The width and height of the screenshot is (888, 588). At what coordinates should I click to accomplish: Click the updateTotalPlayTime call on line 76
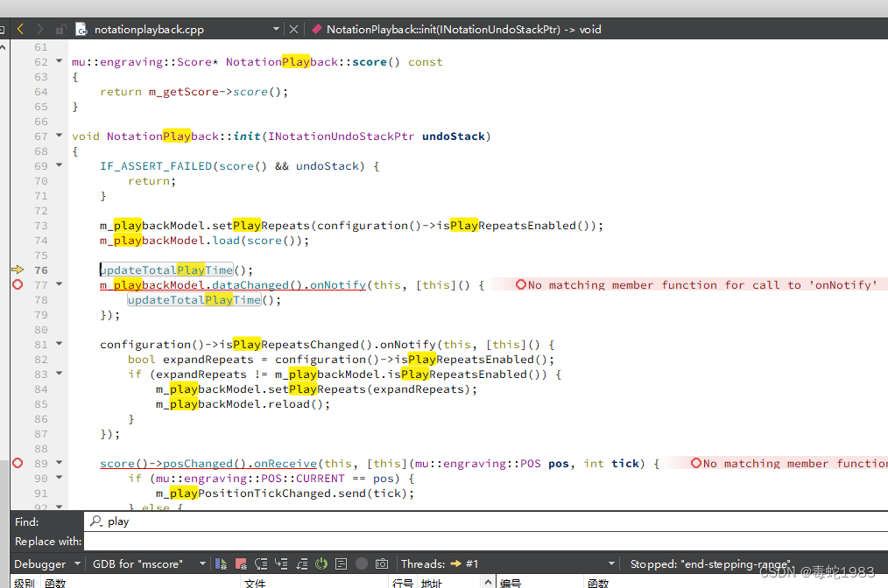point(166,270)
